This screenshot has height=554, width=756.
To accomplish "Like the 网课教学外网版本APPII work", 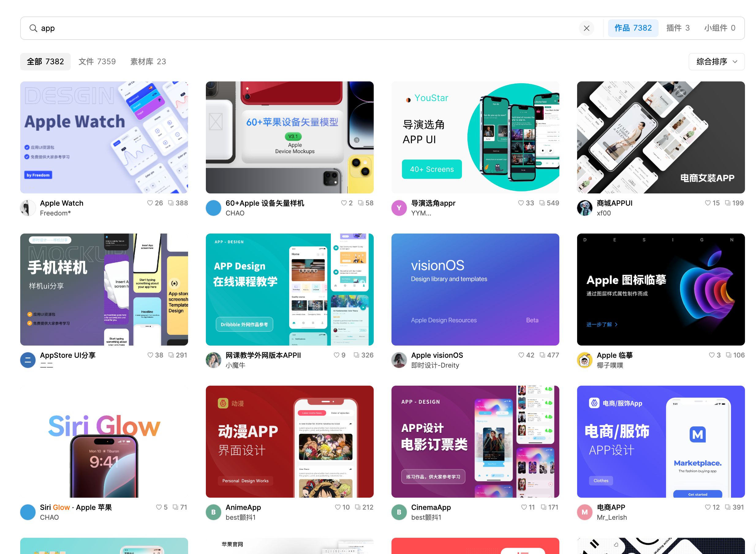I will coord(336,355).
